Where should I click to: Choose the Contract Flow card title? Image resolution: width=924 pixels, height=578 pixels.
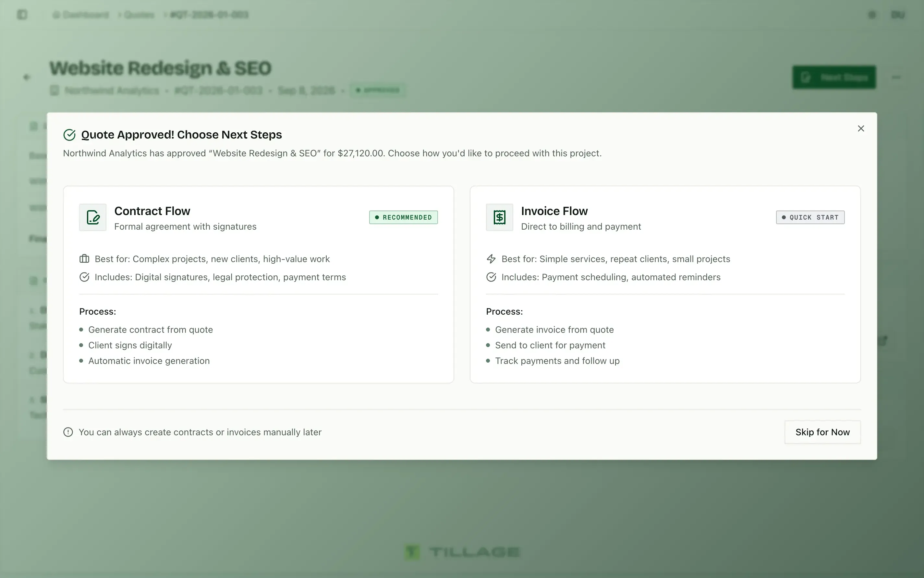[152, 211]
